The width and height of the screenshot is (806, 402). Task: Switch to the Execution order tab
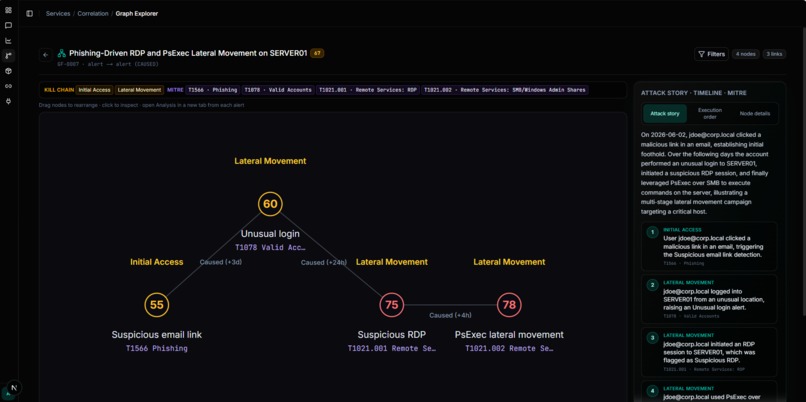coord(710,114)
